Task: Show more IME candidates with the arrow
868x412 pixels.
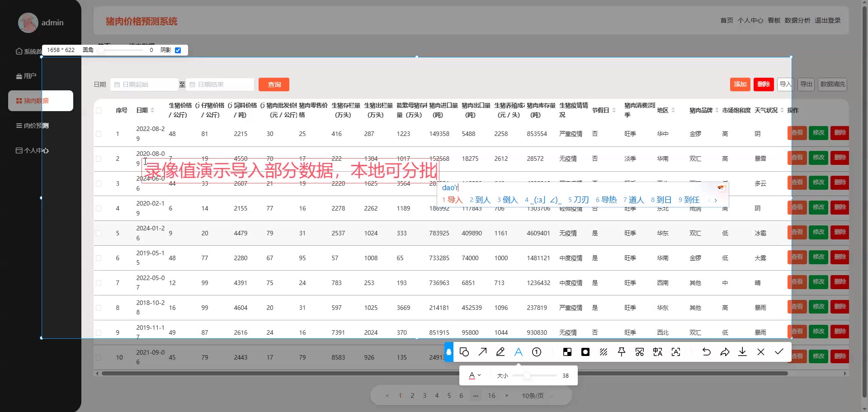Action: click(x=716, y=200)
